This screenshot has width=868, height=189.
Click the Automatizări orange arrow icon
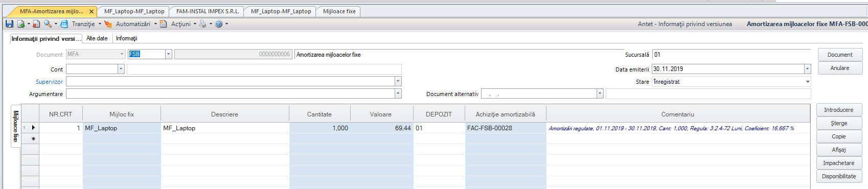(108, 24)
